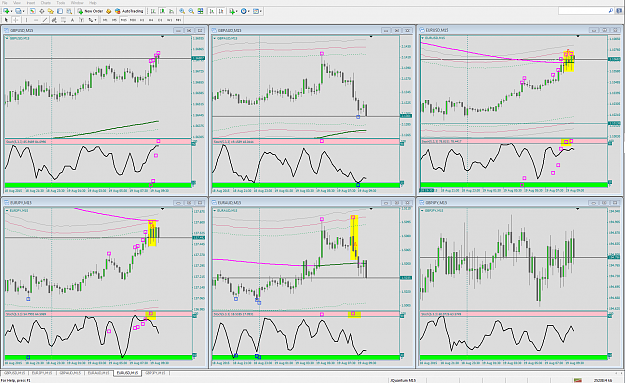
Task: Select the M15 timeframe button
Action: pyautogui.click(x=124, y=20)
